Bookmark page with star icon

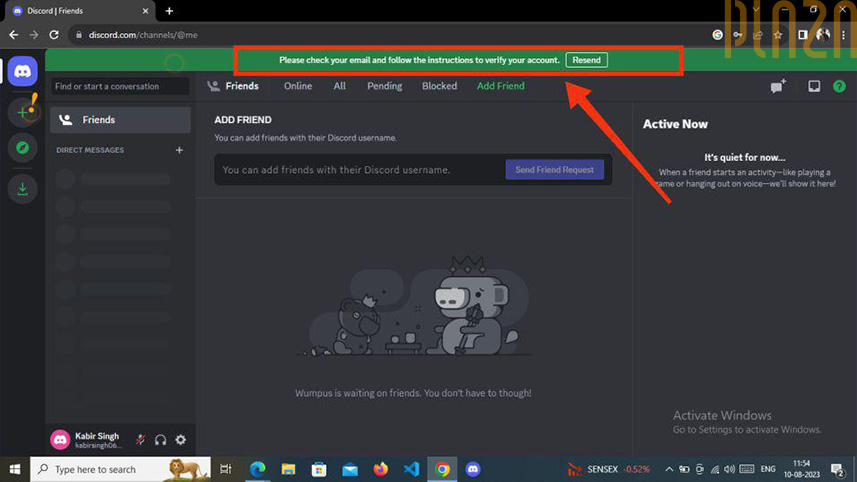pyautogui.click(x=778, y=35)
